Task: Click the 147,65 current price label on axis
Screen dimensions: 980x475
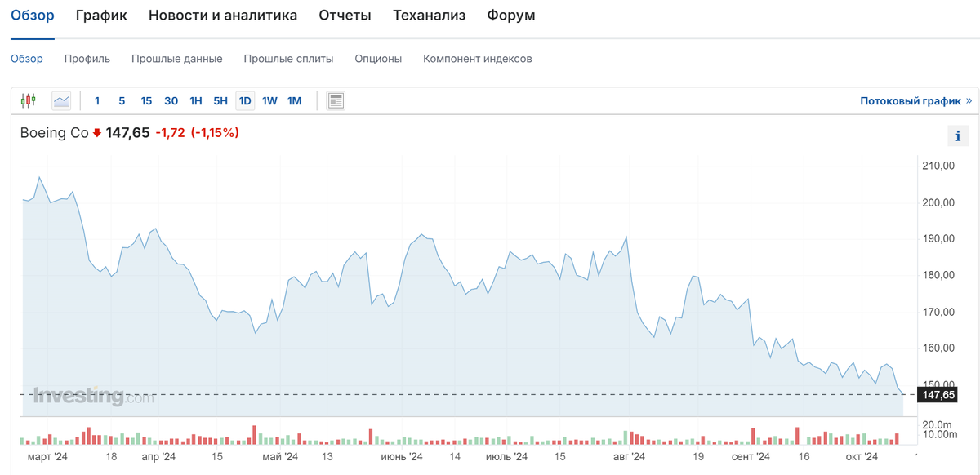Action: click(937, 395)
